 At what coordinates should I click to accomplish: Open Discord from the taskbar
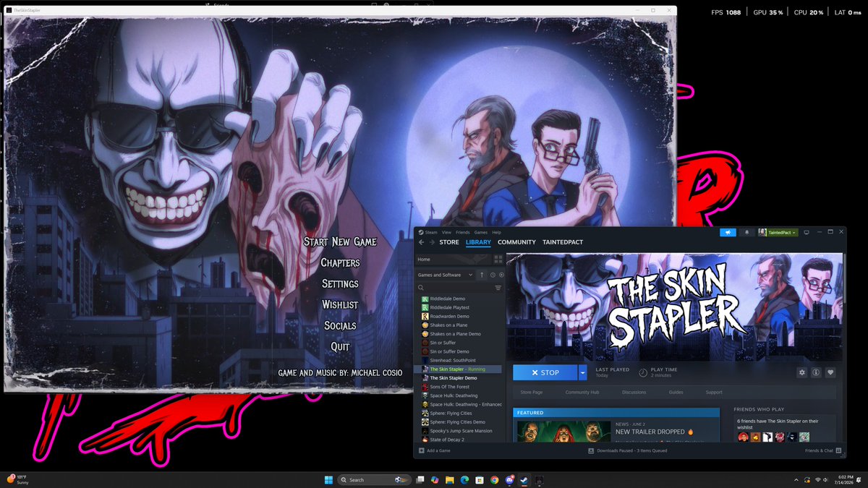(x=509, y=479)
